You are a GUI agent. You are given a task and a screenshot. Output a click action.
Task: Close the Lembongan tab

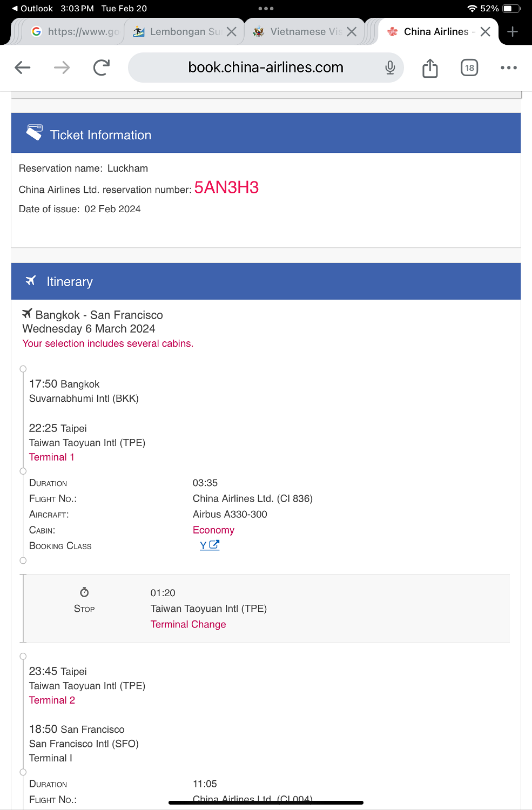pyautogui.click(x=232, y=32)
